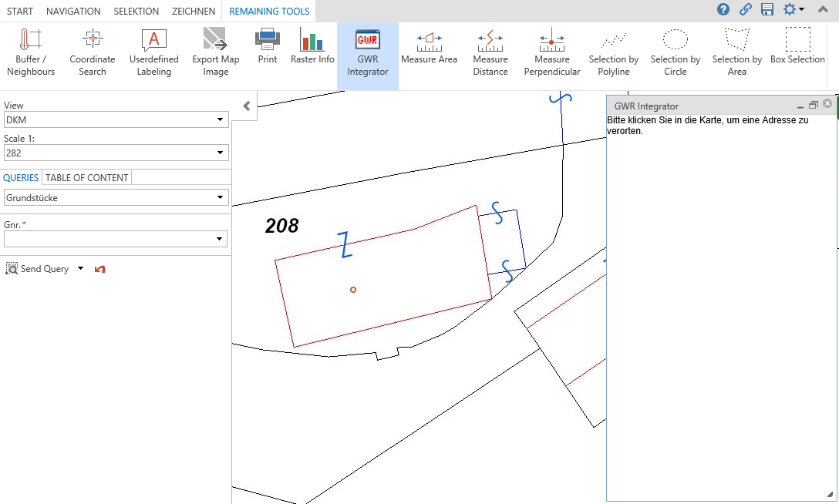839x504 pixels.
Task: Select the Measure Distance tool
Action: (490, 50)
